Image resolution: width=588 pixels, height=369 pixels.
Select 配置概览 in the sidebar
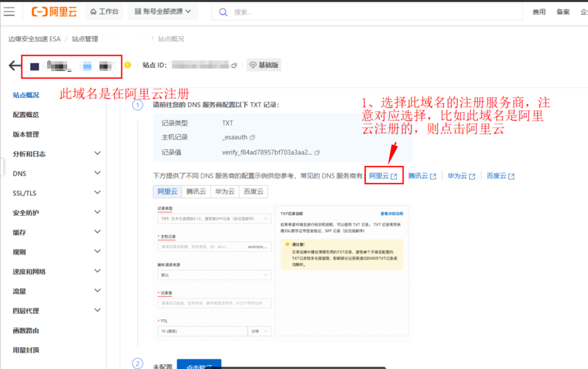coord(26,115)
